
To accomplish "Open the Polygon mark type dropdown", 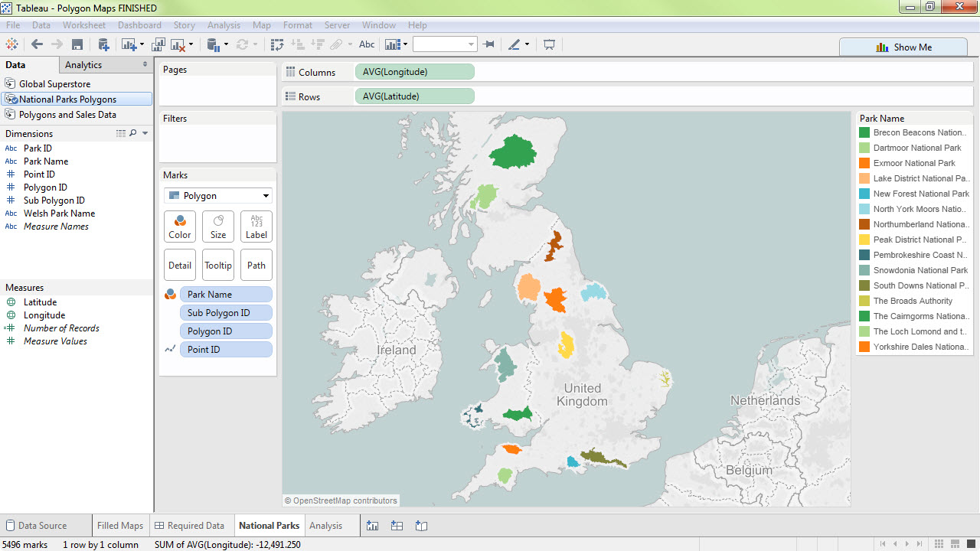I will pyautogui.click(x=217, y=196).
